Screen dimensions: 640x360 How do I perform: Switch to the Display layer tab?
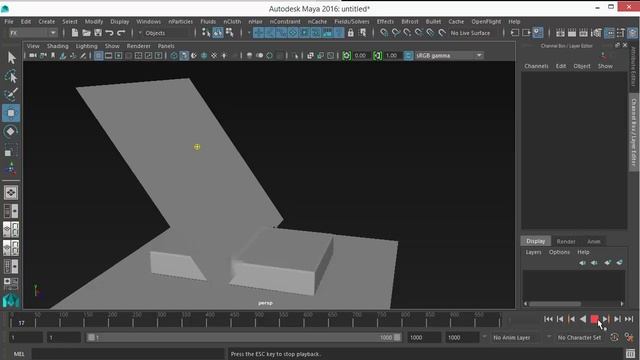pyautogui.click(x=536, y=241)
